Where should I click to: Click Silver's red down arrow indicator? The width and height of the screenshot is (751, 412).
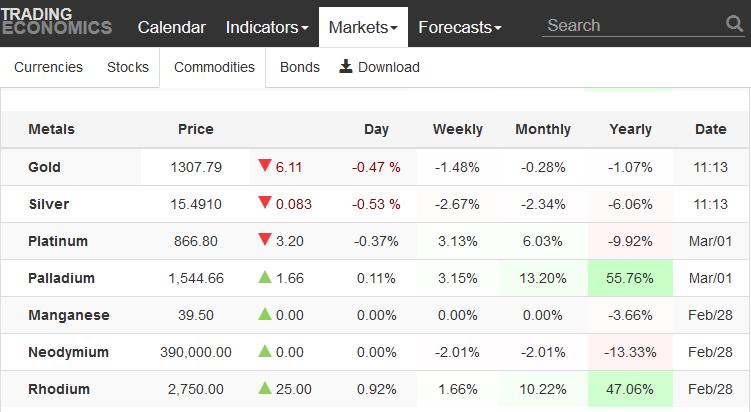(x=265, y=202)
